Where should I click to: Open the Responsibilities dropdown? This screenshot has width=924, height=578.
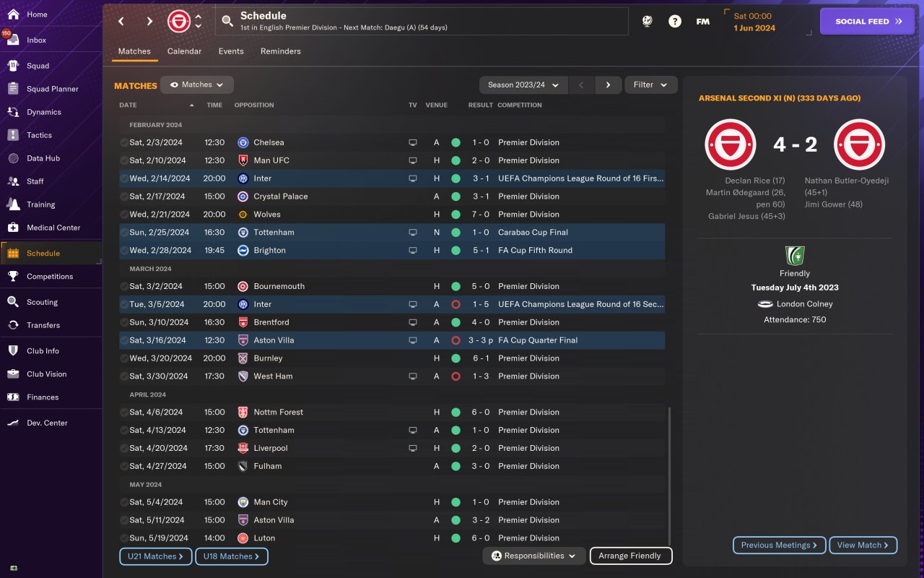coord(534,556)
